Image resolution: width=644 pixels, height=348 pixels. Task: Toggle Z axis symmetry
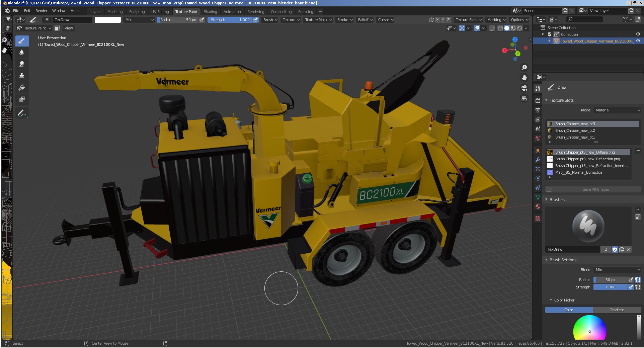449,20
